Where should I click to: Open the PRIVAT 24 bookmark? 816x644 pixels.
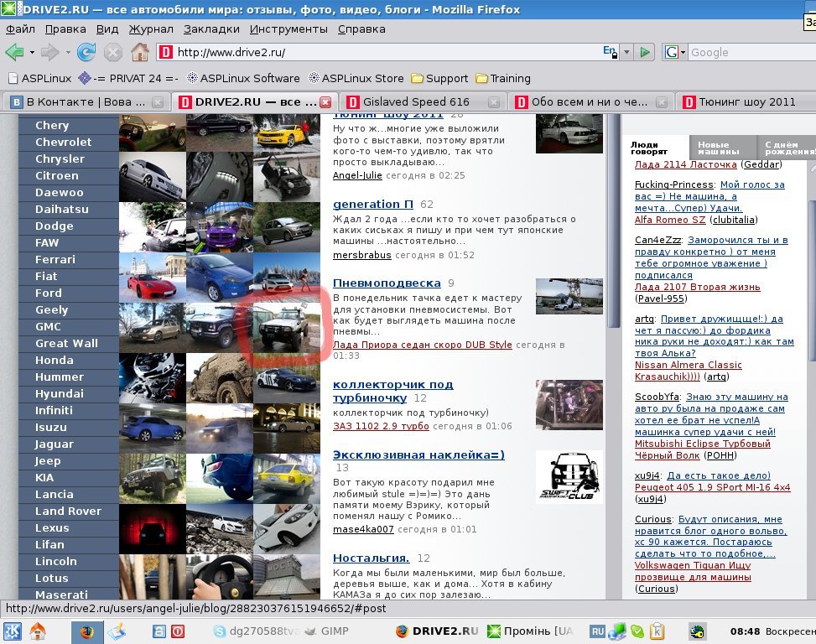pyautogui.click(x=128, y=79)
